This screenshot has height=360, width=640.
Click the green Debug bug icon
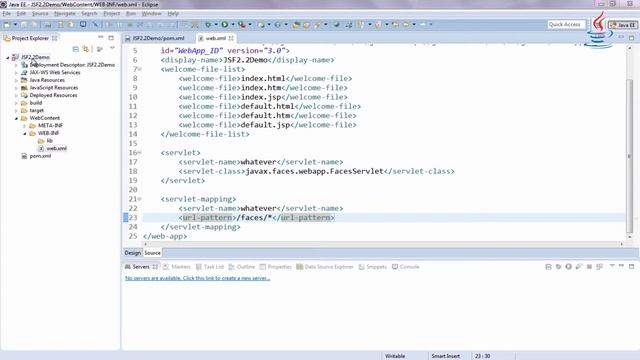[208, 24]
